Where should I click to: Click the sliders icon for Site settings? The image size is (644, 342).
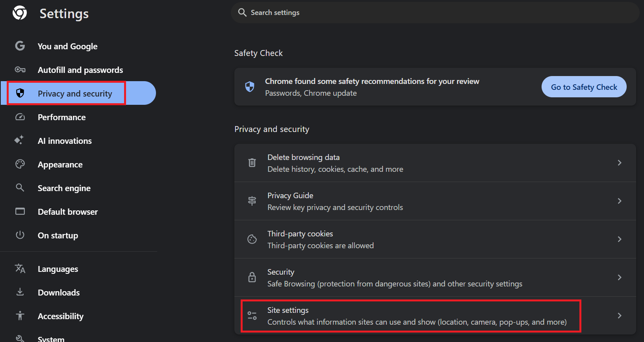252,316
